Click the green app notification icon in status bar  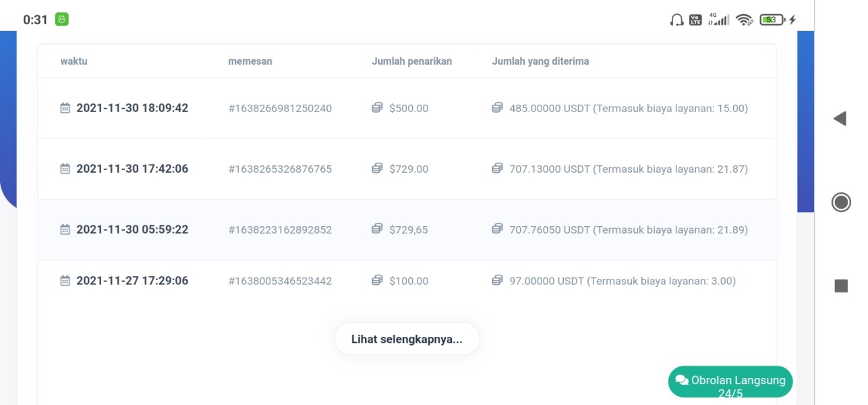click(x=62, y=20)
